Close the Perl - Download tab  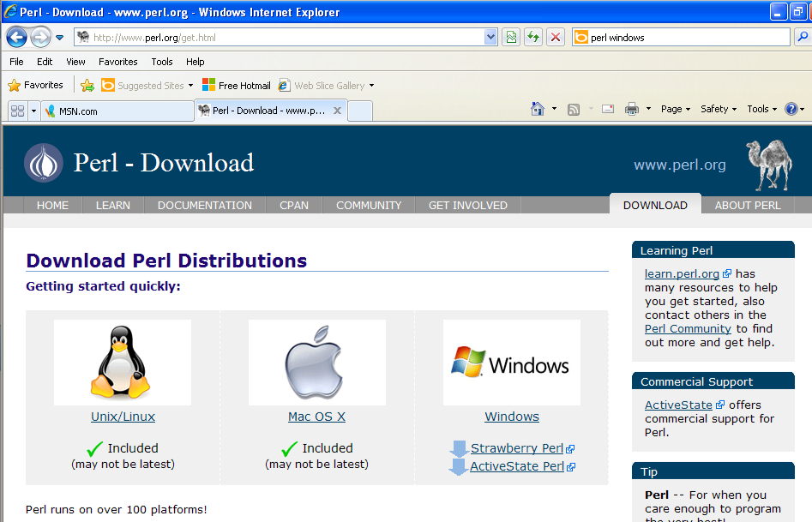click(x=337, y=111)
